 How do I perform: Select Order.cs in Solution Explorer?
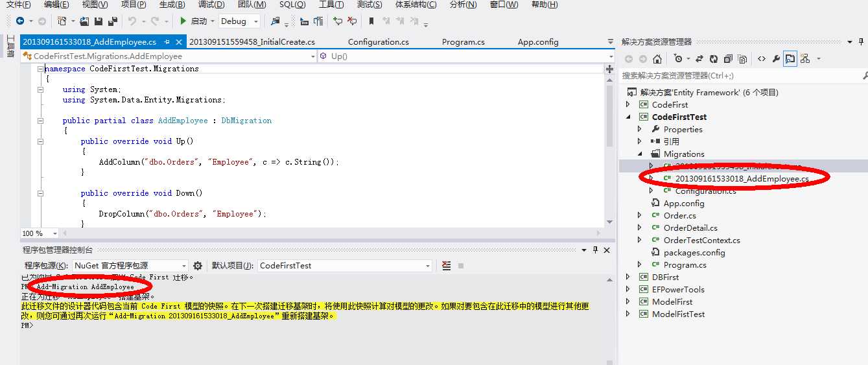tap(679, 215)
